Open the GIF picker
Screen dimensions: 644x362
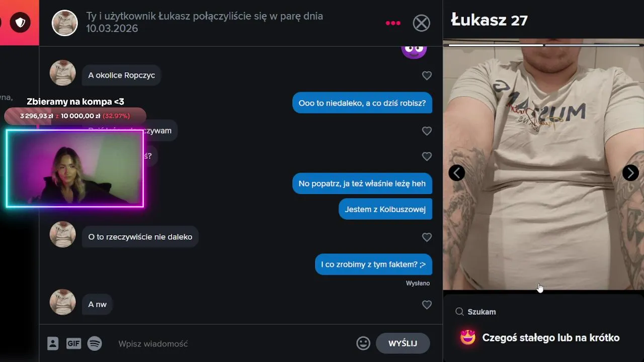(73, 343)
